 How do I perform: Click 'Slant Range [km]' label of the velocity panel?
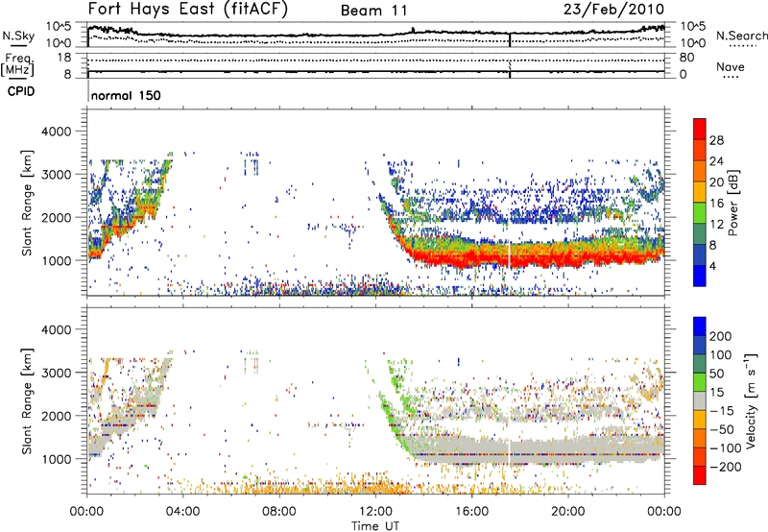click(x=28, y=400)
